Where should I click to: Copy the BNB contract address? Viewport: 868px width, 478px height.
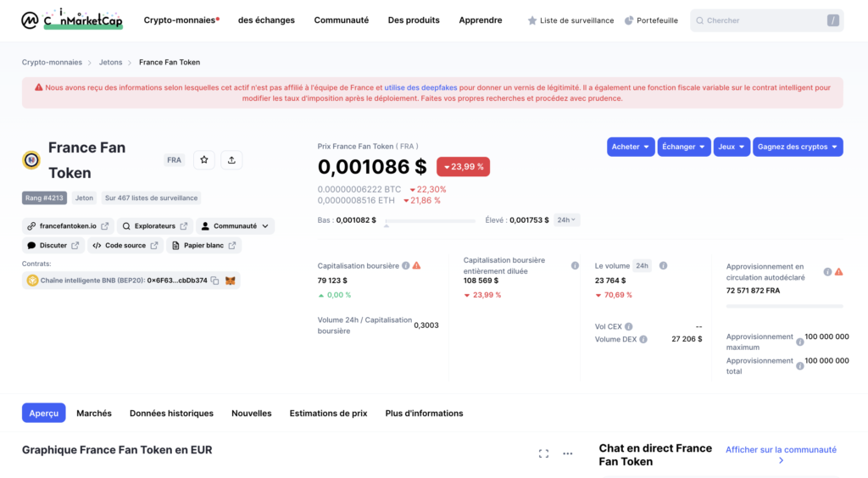(x=215, y=281)
